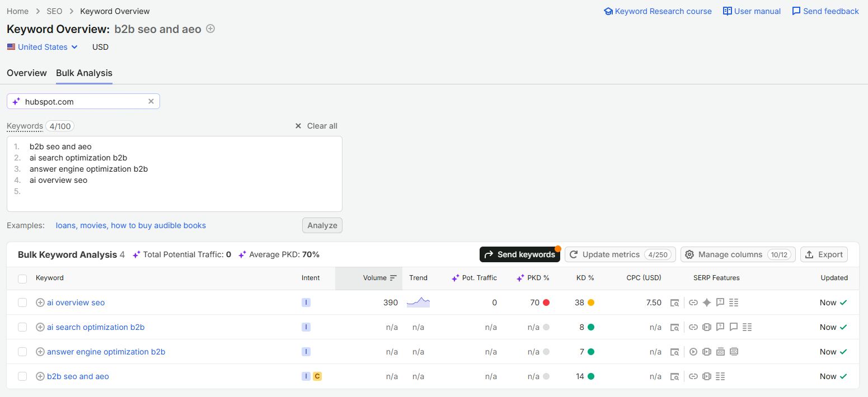Clear all keywords from the list

(x=316, y=126)
